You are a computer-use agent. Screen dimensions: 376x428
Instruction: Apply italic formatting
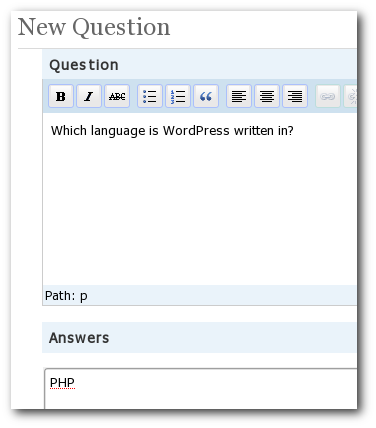click(89, 96)
